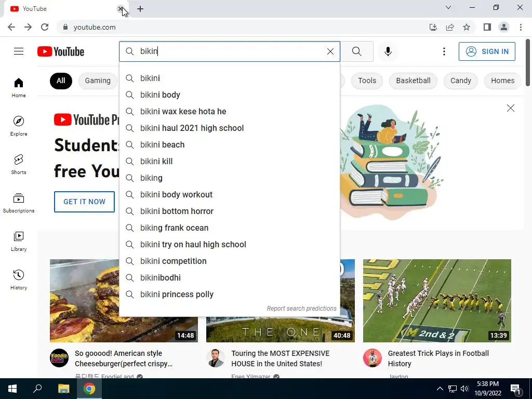The image size is (532, 399).
Task: Select the Gaming filter chip
Action: 98,81
